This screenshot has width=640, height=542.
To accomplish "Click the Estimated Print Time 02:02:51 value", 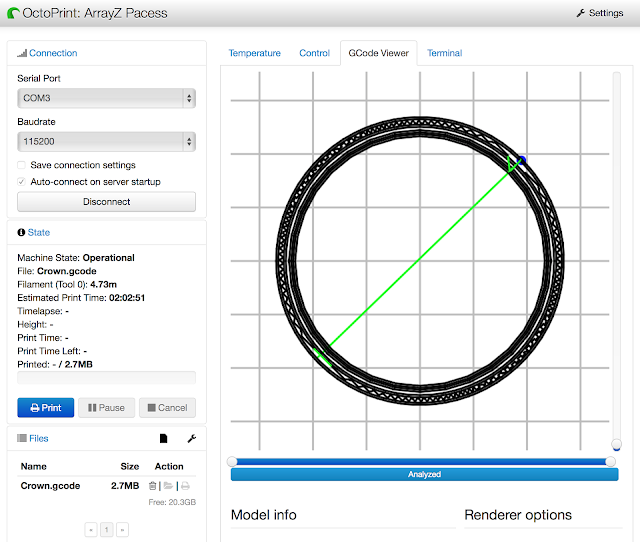I will point(127,298).
